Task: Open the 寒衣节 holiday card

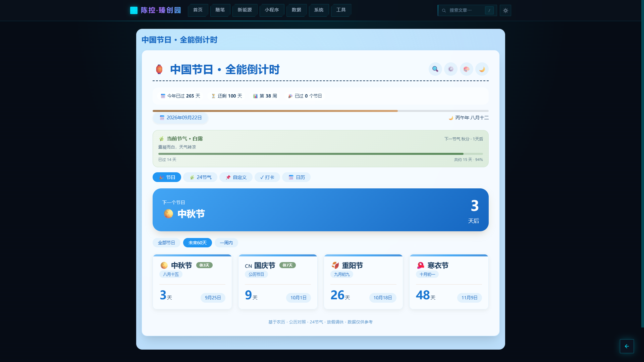Action: click(x=449, y=282)
